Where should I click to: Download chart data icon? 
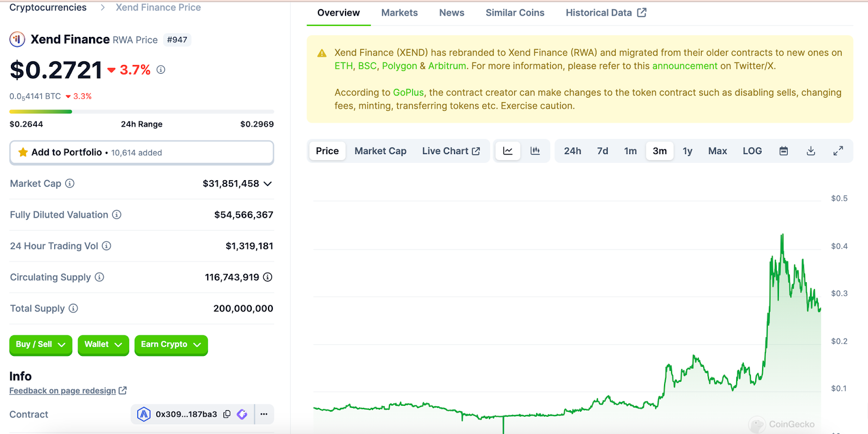point(810,151)
